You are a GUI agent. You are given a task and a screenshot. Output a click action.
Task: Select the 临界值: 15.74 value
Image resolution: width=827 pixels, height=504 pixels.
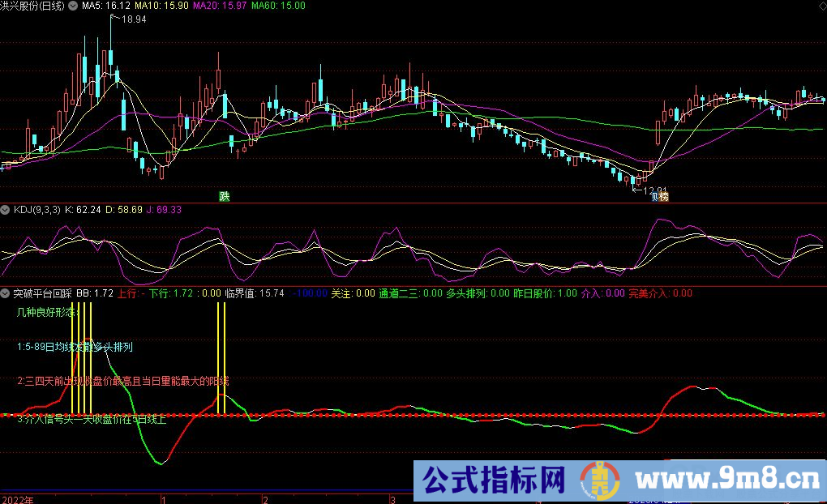click(255, 293)
